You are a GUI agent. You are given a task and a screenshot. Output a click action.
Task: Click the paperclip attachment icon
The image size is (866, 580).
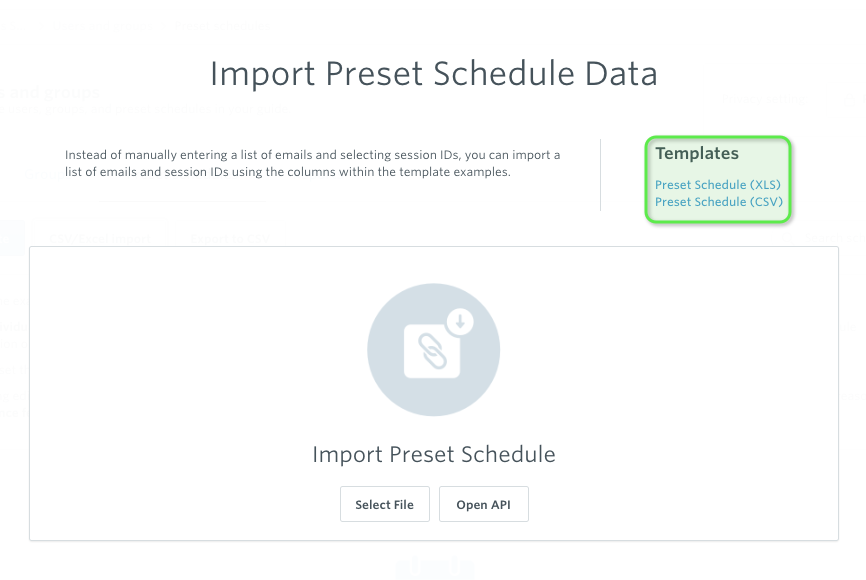click(432, 351)
